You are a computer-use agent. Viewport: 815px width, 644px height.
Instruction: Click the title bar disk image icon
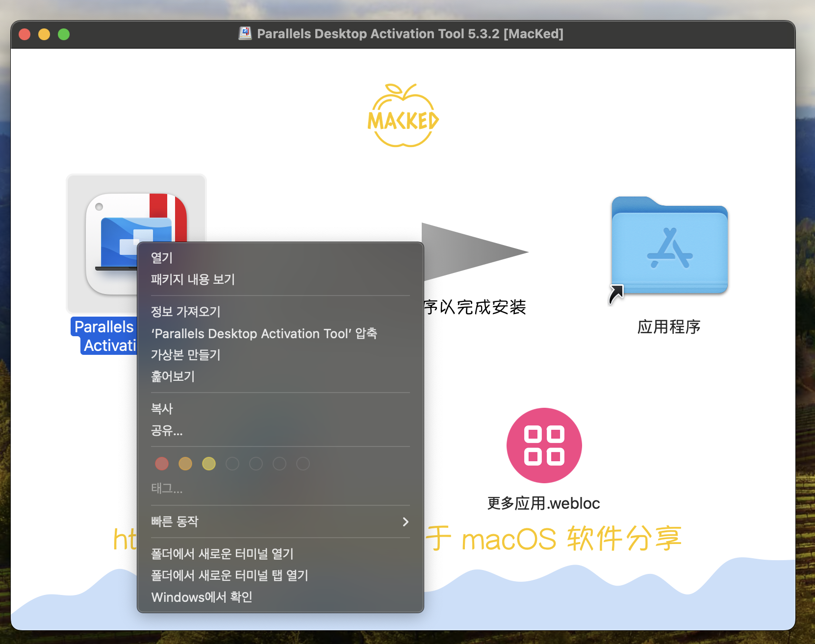[245, 33]
